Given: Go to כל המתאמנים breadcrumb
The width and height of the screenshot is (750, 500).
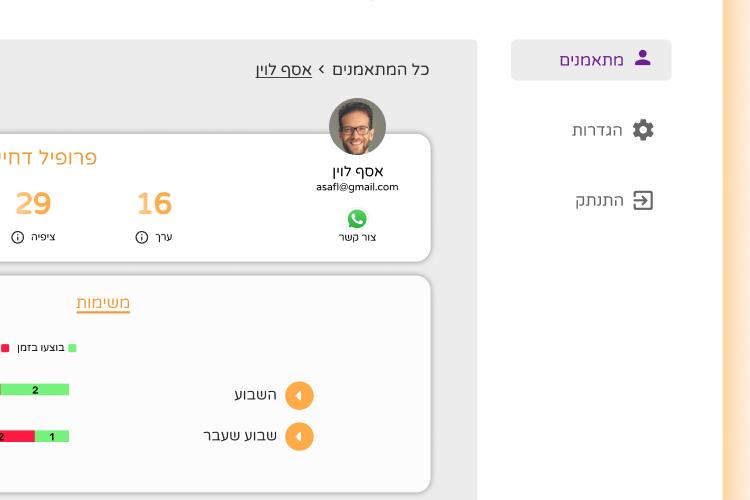Looking at the screenshot, I should [x=380, y=70].
